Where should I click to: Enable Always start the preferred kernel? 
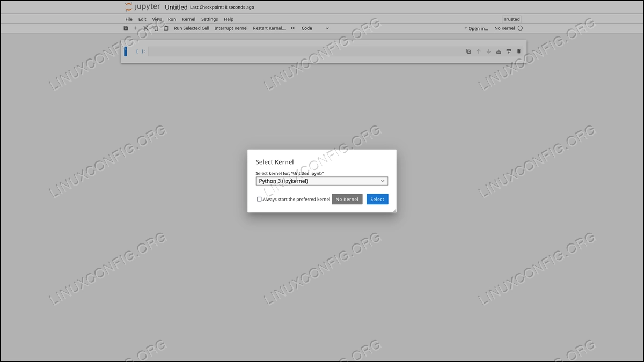259,199
